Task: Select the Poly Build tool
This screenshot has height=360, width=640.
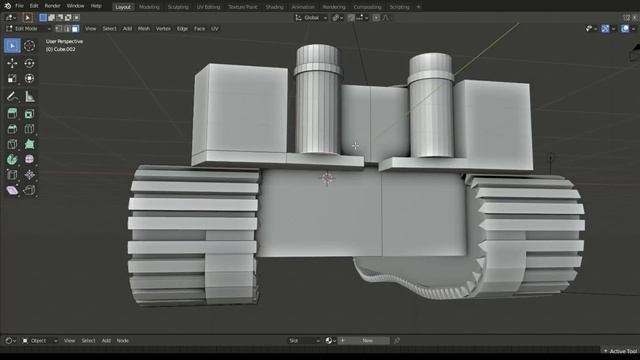Action: (29, 144)
